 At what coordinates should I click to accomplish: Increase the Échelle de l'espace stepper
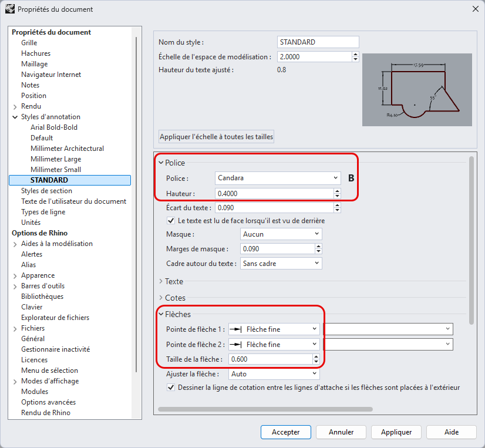(x=355, y=54)
